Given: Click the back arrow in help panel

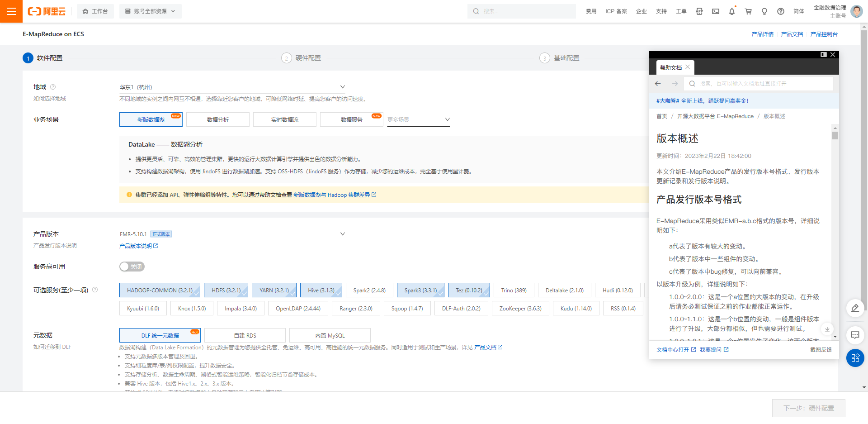Looking at the screenshot, I should point(658,84).
